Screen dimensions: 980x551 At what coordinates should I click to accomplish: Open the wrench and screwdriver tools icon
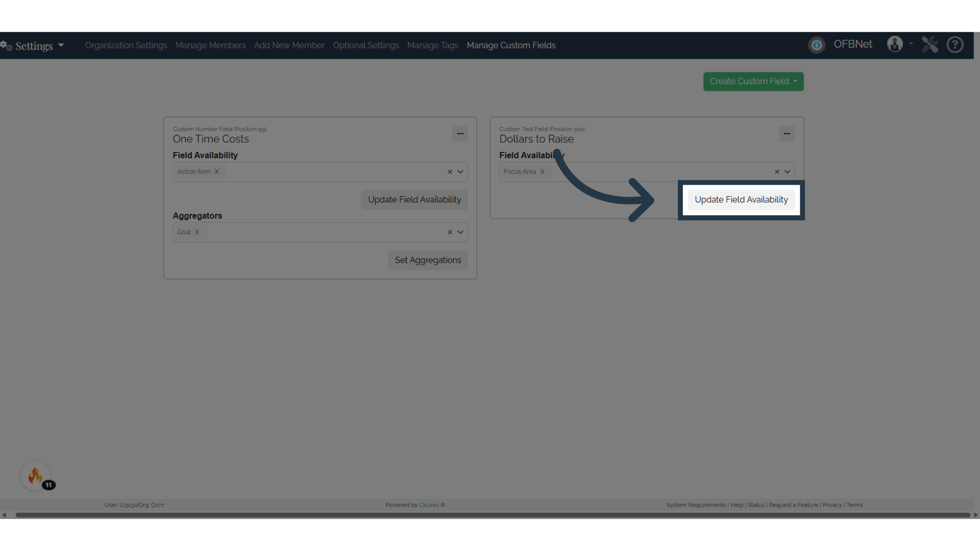click(930, 45)
